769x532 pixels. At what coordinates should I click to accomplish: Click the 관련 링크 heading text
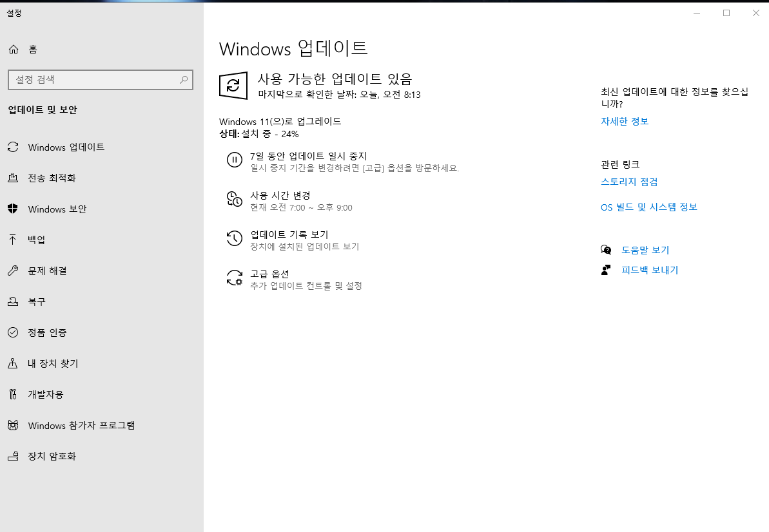pyautogui.click(x=620, y=164)
